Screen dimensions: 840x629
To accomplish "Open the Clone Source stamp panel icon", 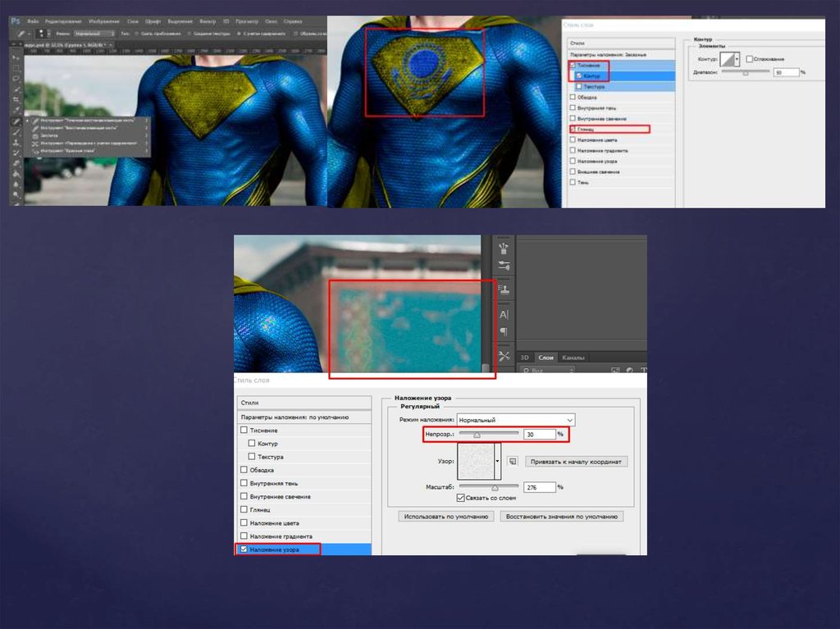I will click(504, 289).
